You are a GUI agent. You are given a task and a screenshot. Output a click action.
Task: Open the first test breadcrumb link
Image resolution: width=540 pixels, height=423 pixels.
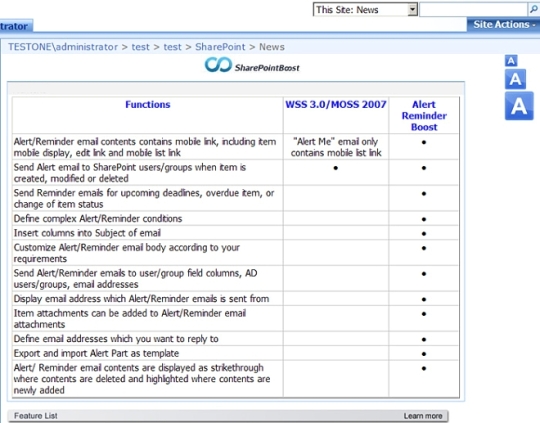pyautogui.click(x=141, y=47)
